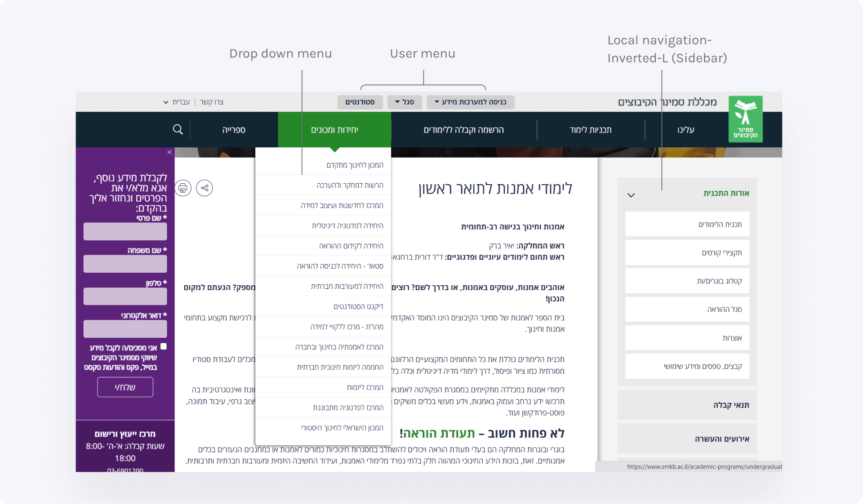This screenshot has width=863, height=504.
Task: Choose המכון הישראלי לחינוך היסטורי
Action: [x=323, y=428]
